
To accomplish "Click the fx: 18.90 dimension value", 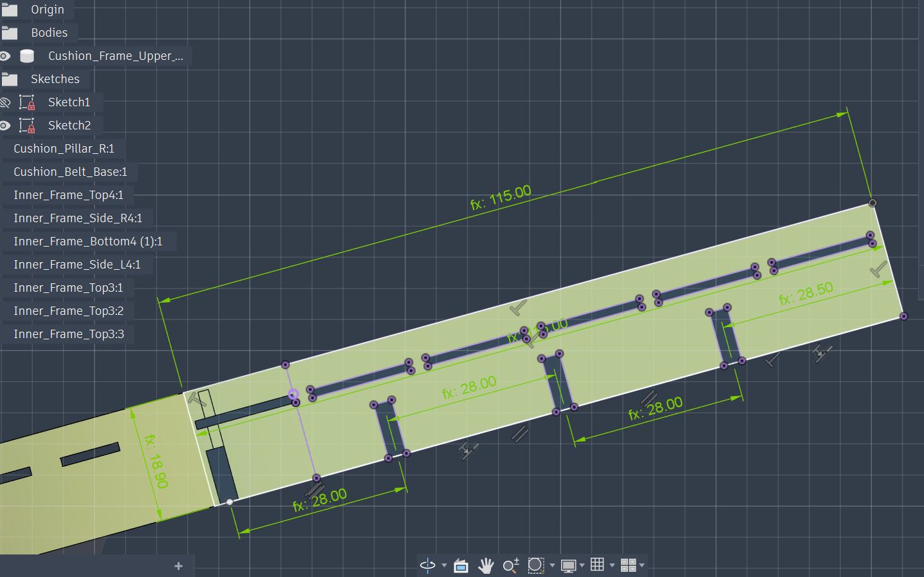I will 156,461.
